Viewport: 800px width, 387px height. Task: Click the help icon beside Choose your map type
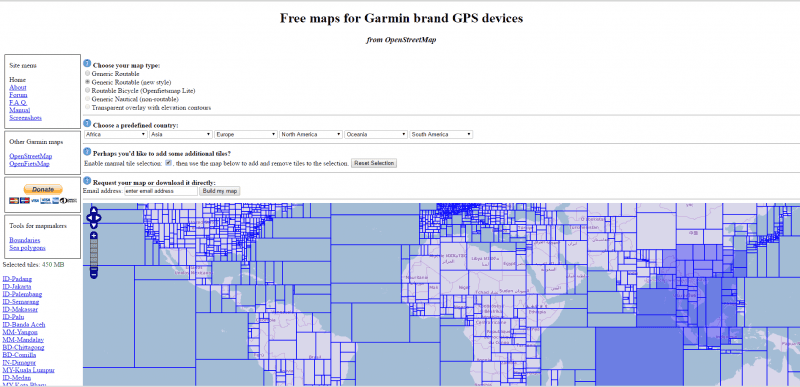87,64
